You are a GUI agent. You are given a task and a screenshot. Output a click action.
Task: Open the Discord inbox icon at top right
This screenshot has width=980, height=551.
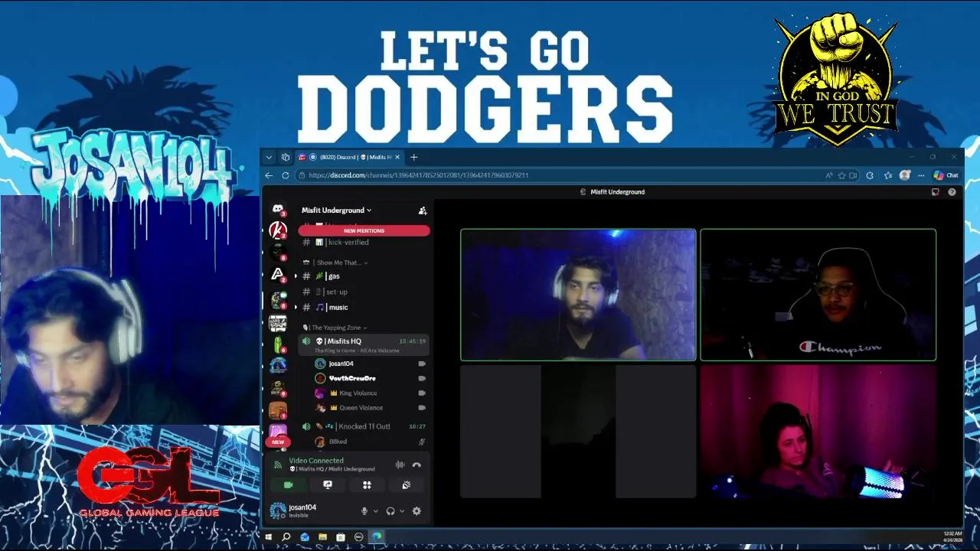click(935, 192)
